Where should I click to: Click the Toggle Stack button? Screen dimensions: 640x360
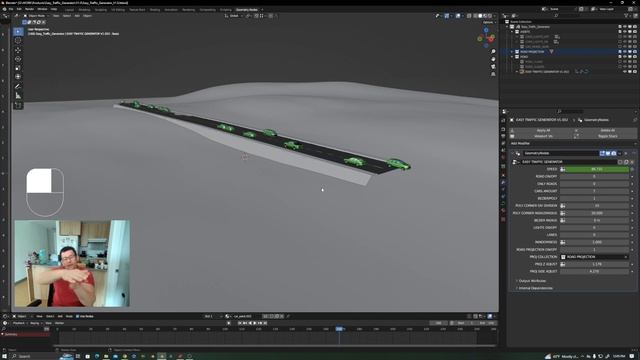coord(607,136)
